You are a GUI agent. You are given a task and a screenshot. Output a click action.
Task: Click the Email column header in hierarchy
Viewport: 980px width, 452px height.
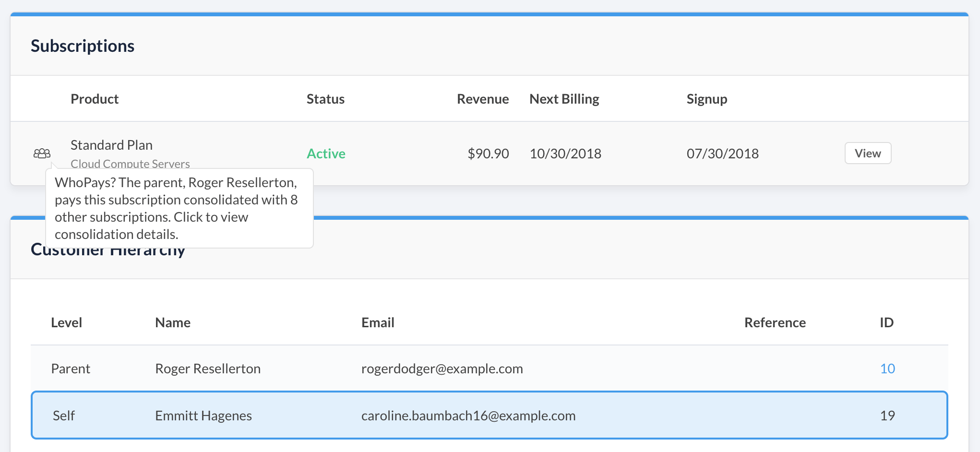tap(378, 322)
